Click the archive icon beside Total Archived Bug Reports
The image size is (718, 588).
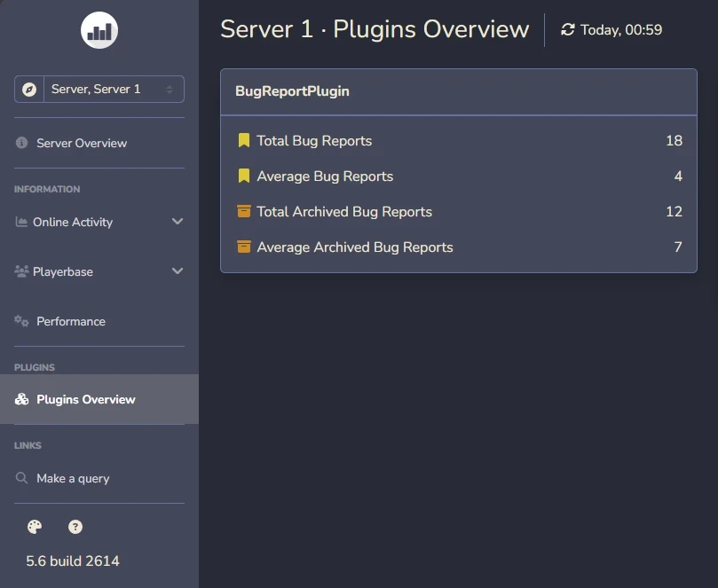pos(244,211)
